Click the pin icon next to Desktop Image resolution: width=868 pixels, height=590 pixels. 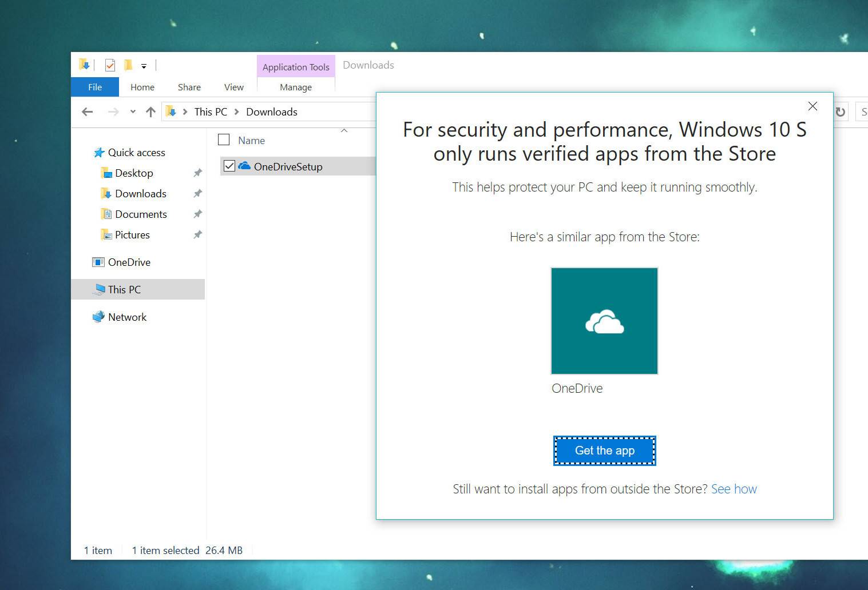tap(197, 173)
